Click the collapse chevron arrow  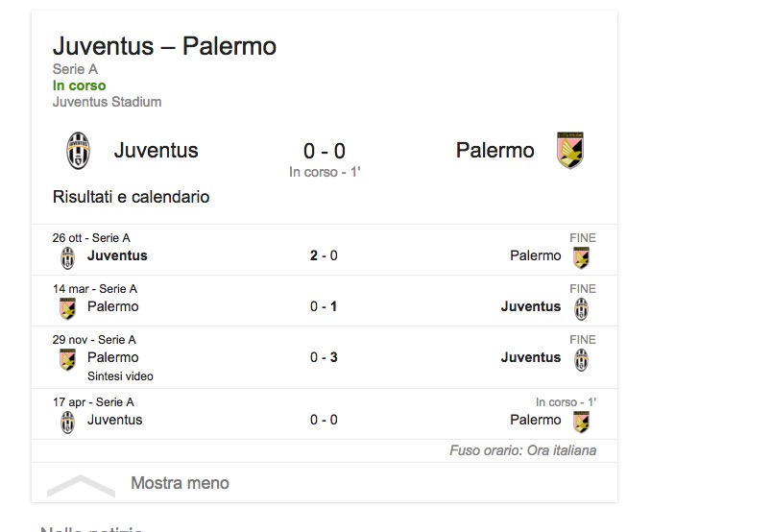81,484
